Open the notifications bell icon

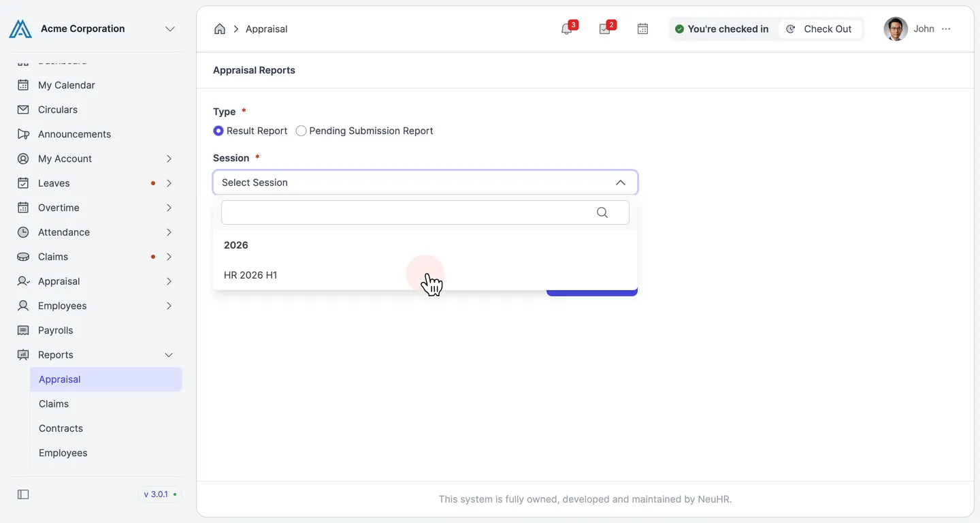[566, 29]
